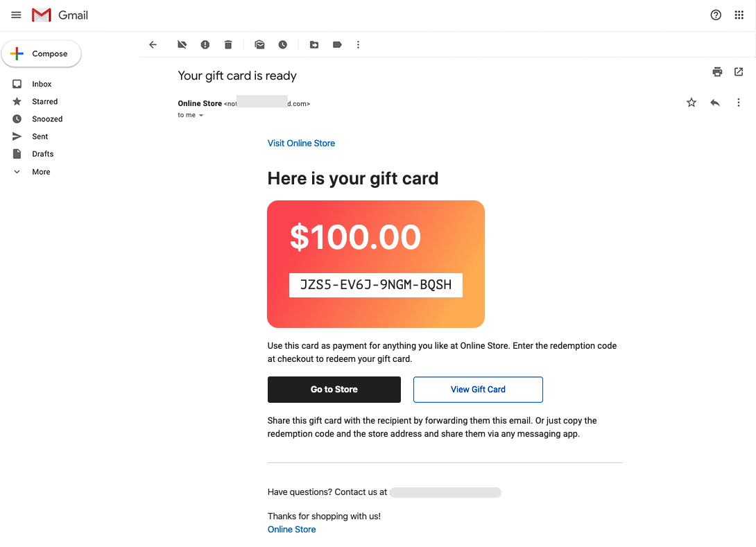
Task: Toggle the star on this email
Action: click(x=691, y=102)
